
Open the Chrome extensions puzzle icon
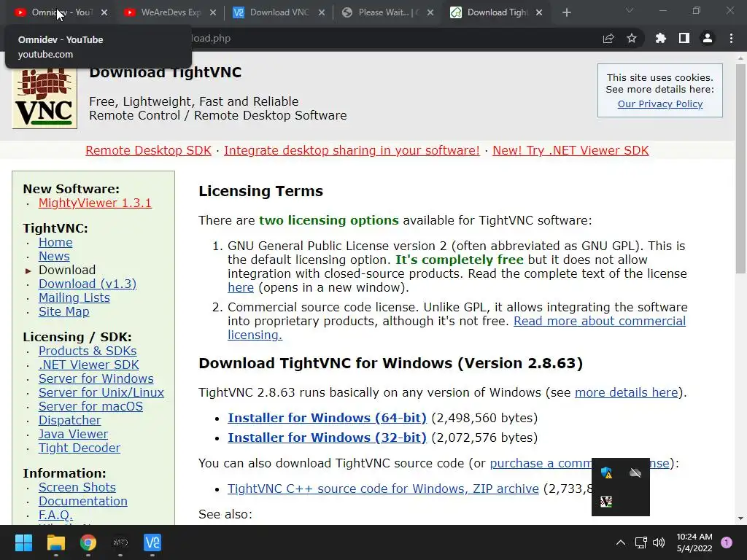661,38
